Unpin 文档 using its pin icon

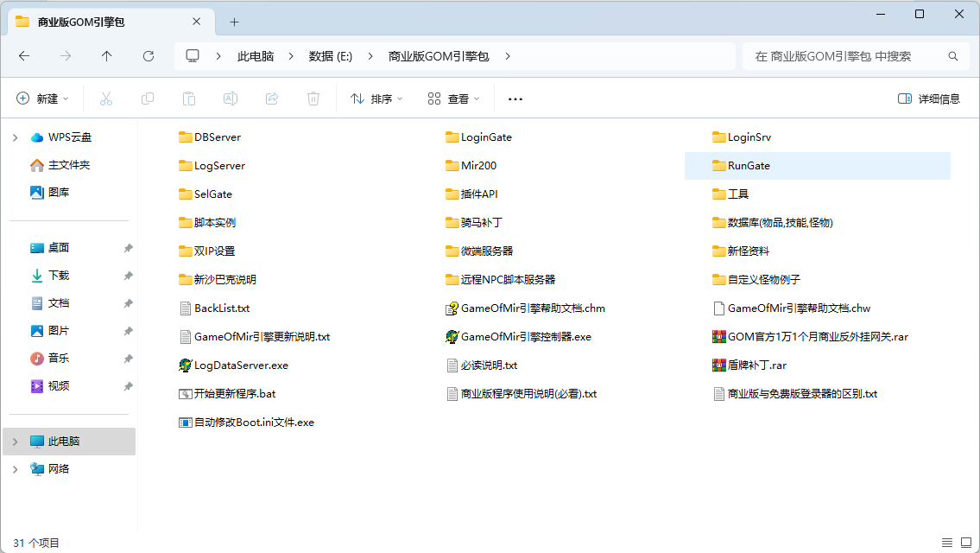(x=128, y=303)
